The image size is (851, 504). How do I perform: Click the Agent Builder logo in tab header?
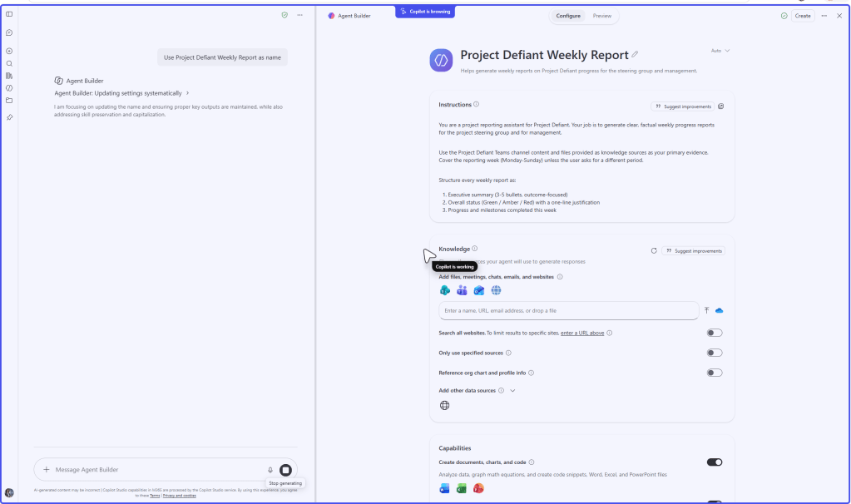click(331, 16)
